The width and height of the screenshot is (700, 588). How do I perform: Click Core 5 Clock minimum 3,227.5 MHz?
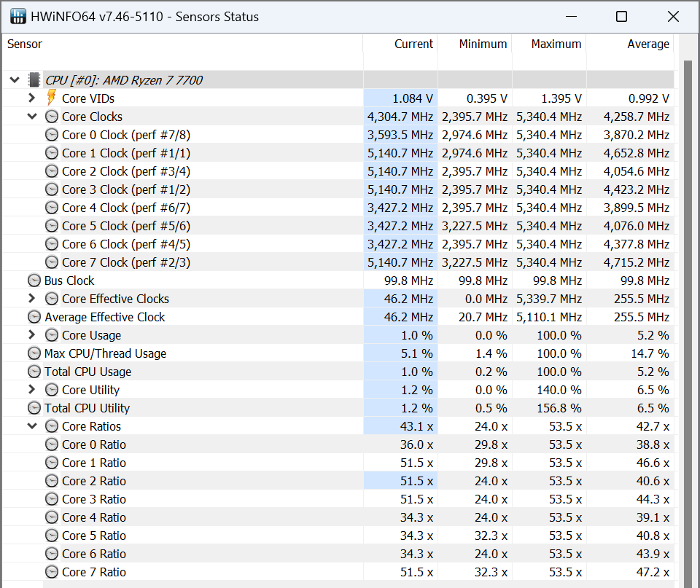(475, 226)
